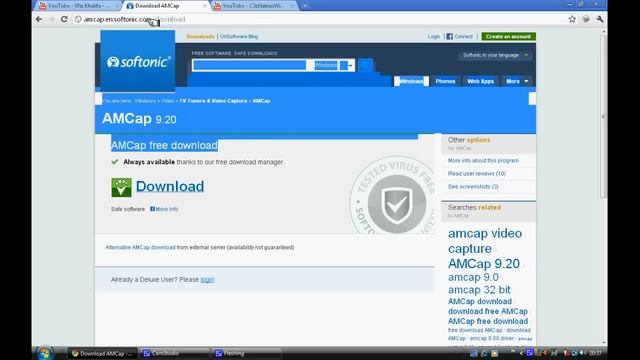Click the More info link

167,209
